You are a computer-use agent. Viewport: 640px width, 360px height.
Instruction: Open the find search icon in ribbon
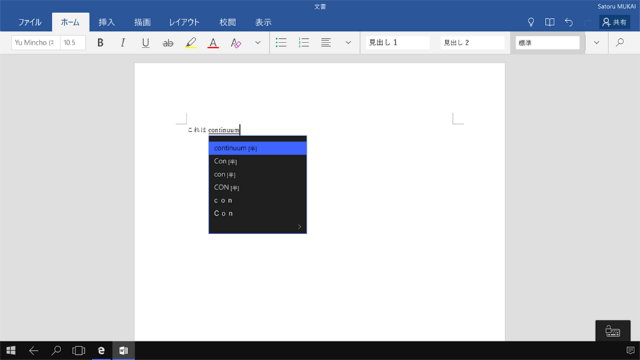620,42
